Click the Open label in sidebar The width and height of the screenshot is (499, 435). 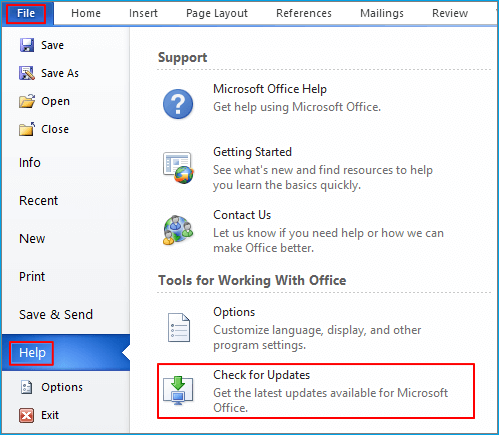pyautogui.click(x=56, y=101)
